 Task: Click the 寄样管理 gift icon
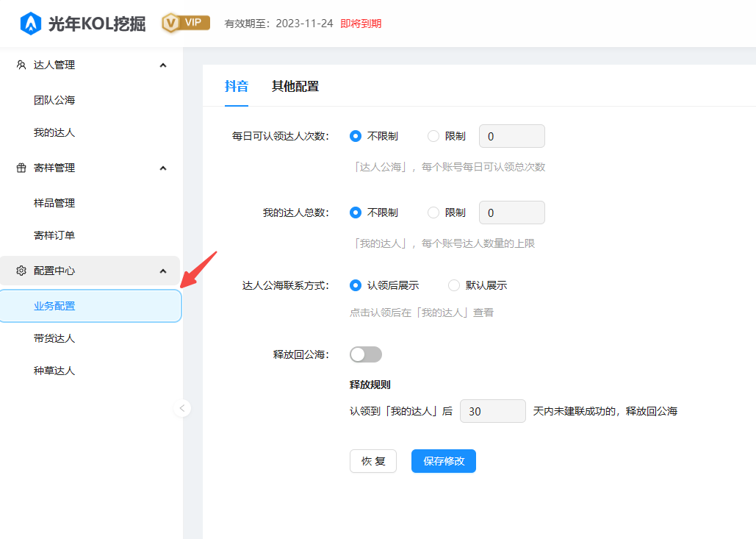[x=21, y=168]
